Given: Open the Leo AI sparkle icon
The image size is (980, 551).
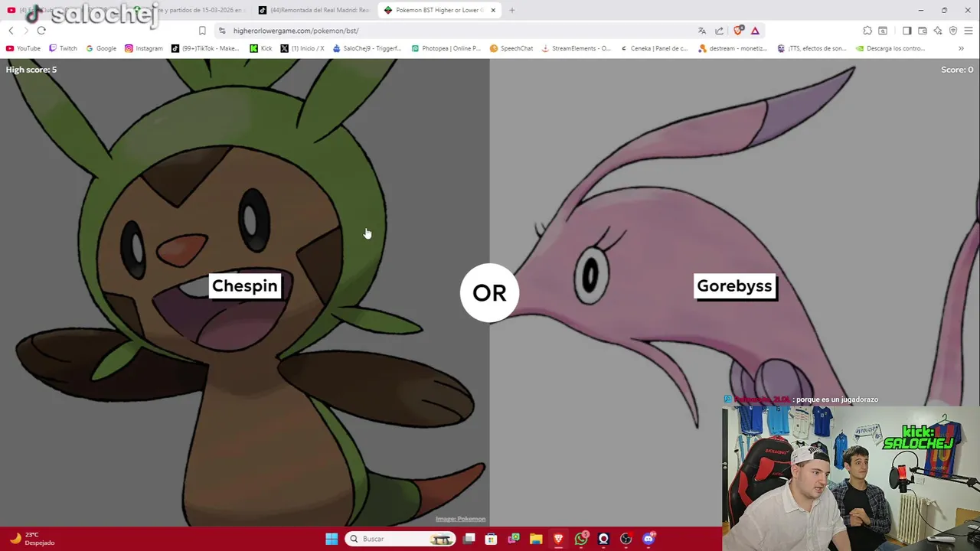Looking at the screenshot, I should coord(938,31).
